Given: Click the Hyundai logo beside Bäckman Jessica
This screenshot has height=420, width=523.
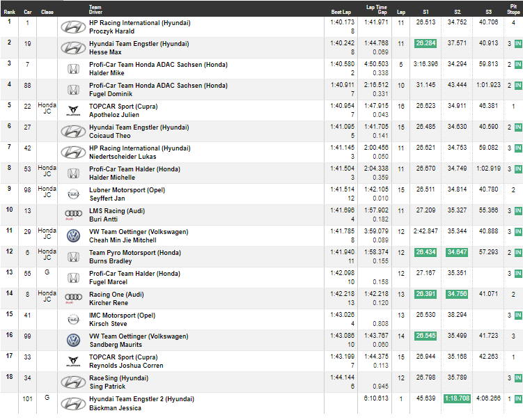Looking at the screenshot, I should tap(73, 403).
